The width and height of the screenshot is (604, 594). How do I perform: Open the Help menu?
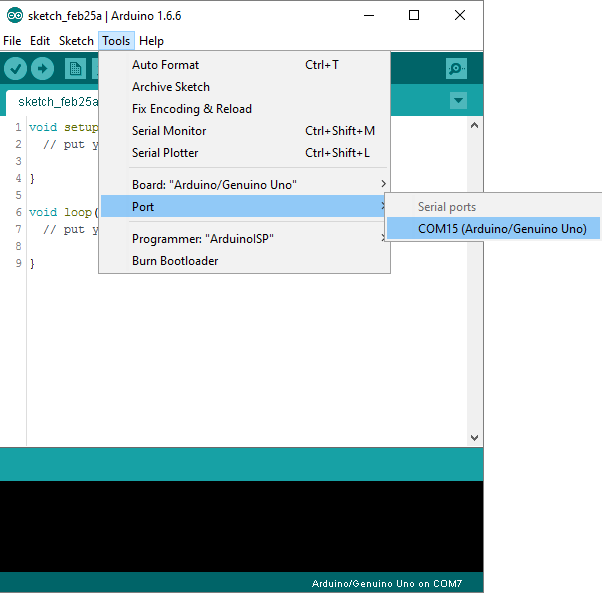click(x=151, y=41)
